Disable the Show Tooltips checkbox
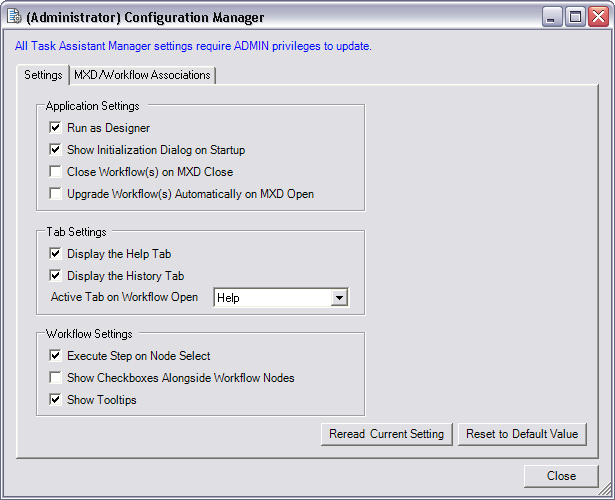Screen dimensions: 615x500 pos(55,400)
